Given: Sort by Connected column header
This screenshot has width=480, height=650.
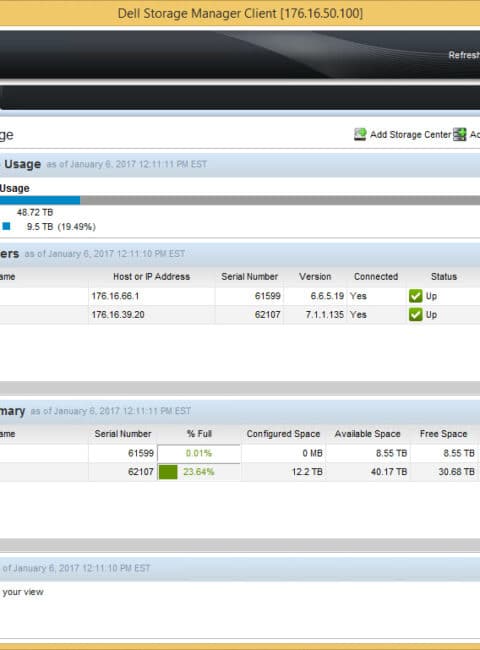Looking at the screenshot, I should click(x=376, y=276).
